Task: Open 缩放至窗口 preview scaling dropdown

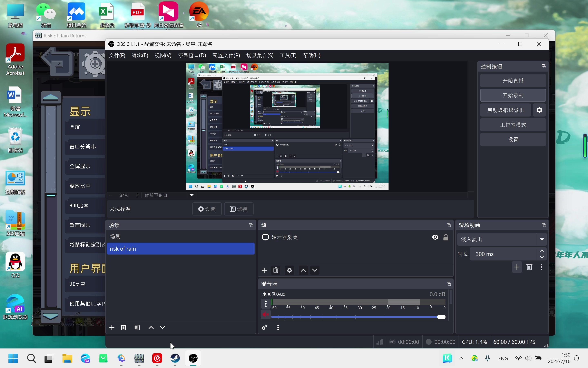Action: pos(192,195)
